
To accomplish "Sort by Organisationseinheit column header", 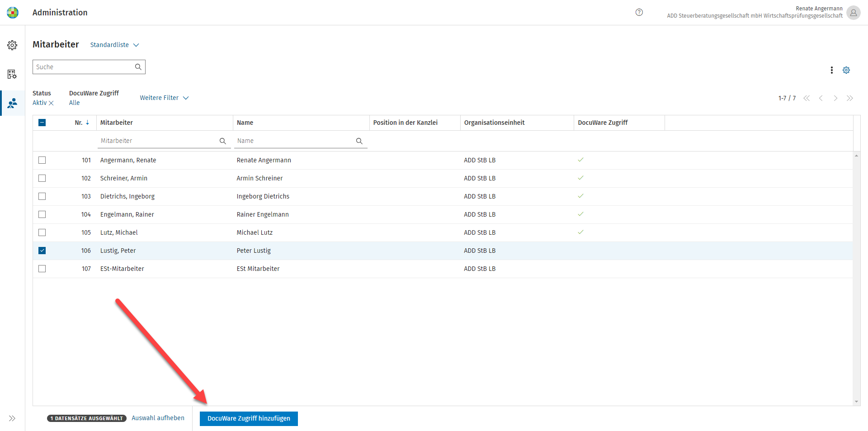I will [x=495, y=123].
